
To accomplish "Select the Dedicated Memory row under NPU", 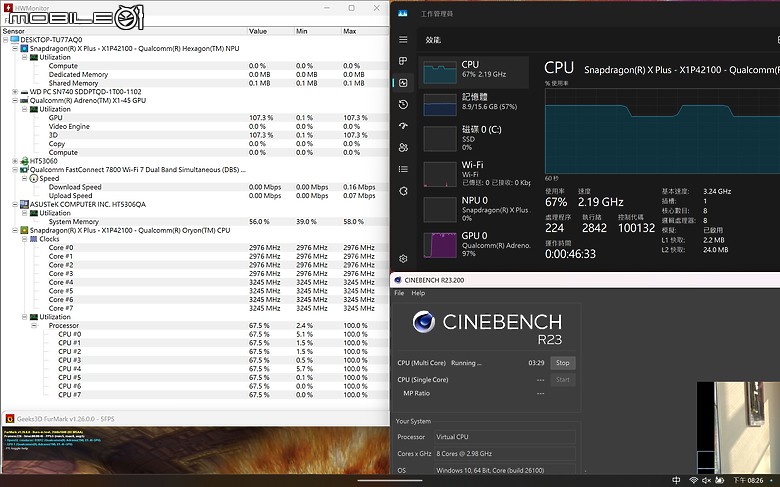I will [195, 74].
